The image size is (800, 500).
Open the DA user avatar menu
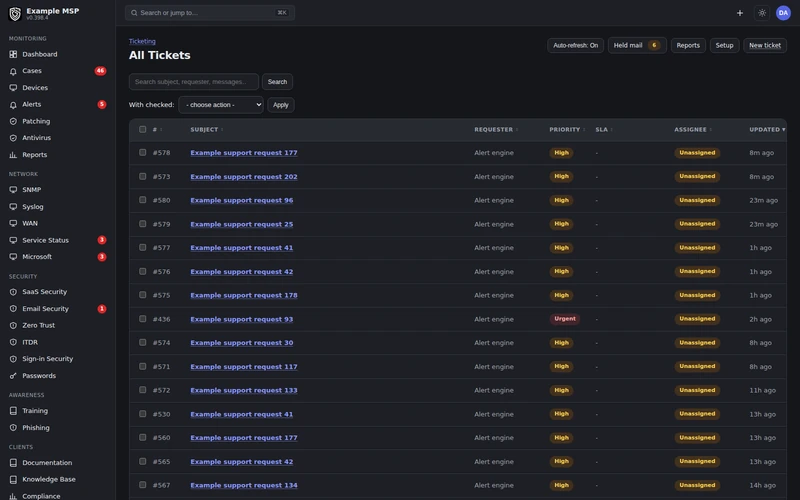(x=783, y=13)
